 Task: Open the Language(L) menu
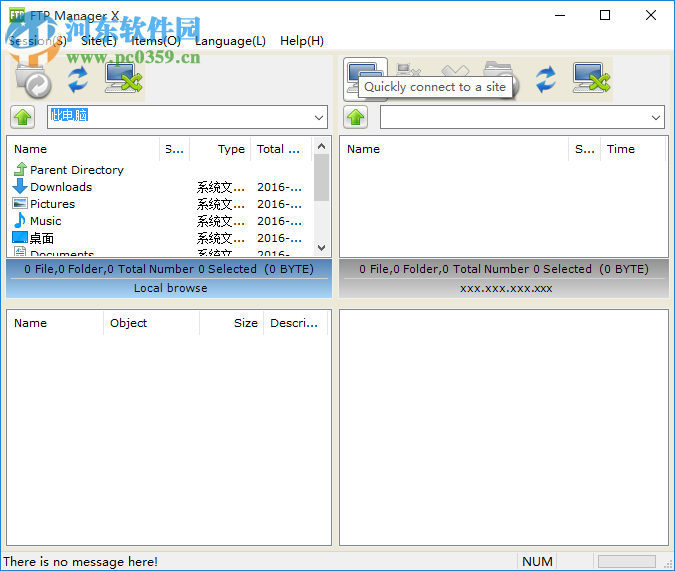pos(230,41)
